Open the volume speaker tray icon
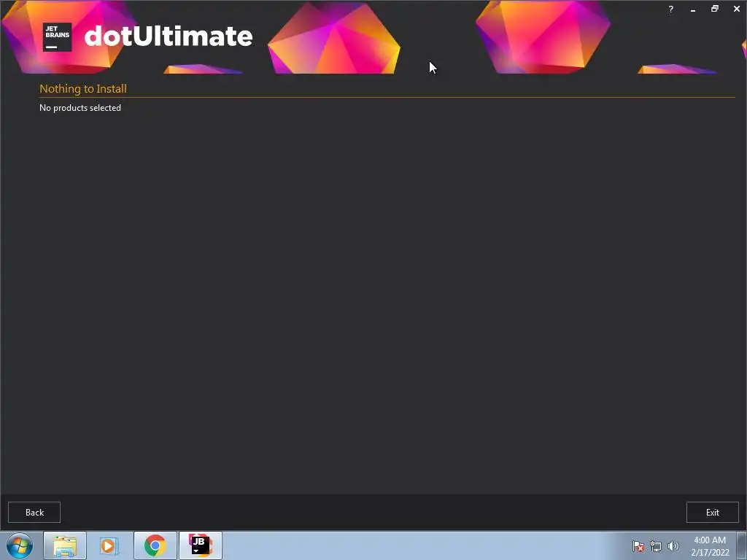Image resolution: width=747 pixels, height=560 pixels. tap(673, 546)
